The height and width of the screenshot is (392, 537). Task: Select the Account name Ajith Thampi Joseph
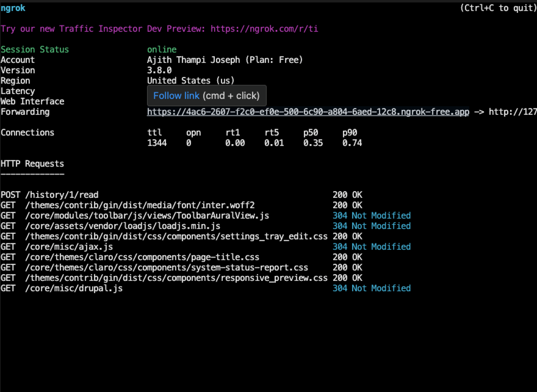tap(194, 60)
